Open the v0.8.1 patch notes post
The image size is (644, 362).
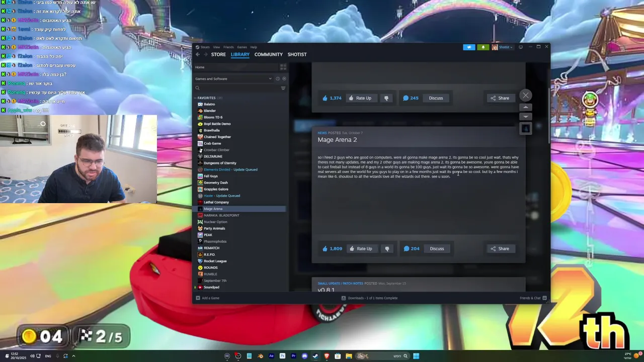click(326, 290)
